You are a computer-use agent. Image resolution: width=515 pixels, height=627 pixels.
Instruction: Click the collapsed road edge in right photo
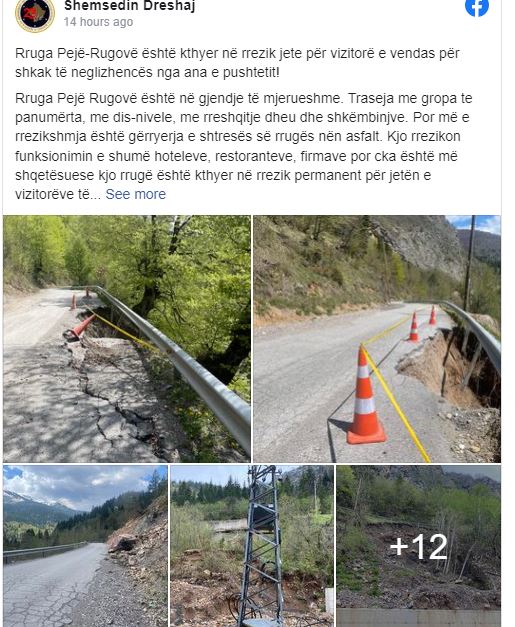448,368
